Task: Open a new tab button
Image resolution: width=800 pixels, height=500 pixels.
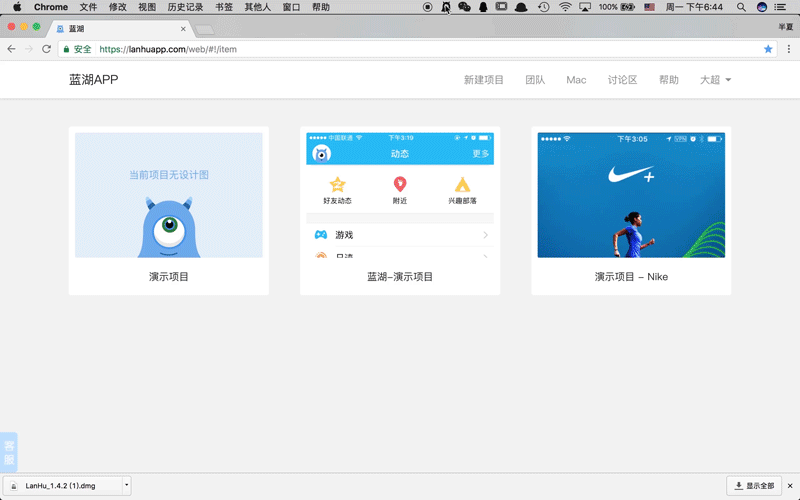Action: pos(205,30)
